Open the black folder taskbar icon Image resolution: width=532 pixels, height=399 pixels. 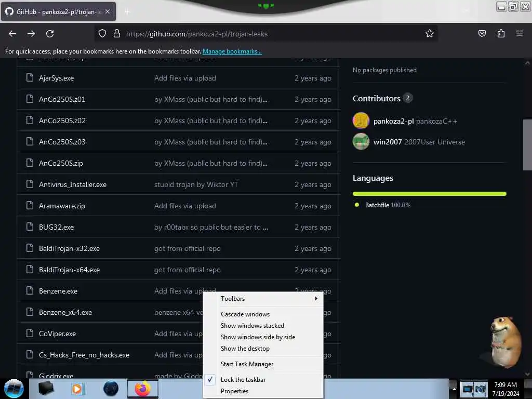pyautogui.click(x=46, y=389)
